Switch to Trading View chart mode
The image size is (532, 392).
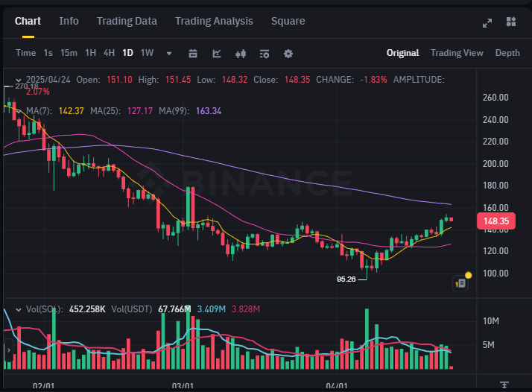pos(457,53)
